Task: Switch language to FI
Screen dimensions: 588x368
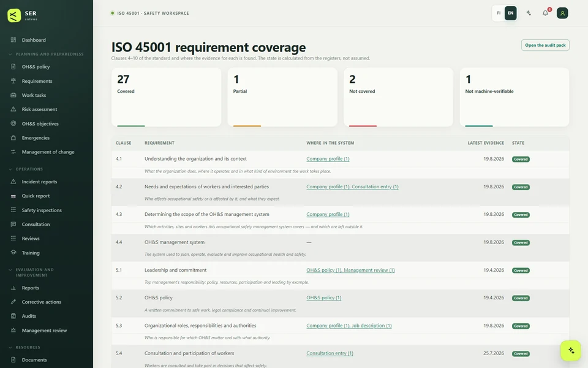Action: [x=499, y=13]
